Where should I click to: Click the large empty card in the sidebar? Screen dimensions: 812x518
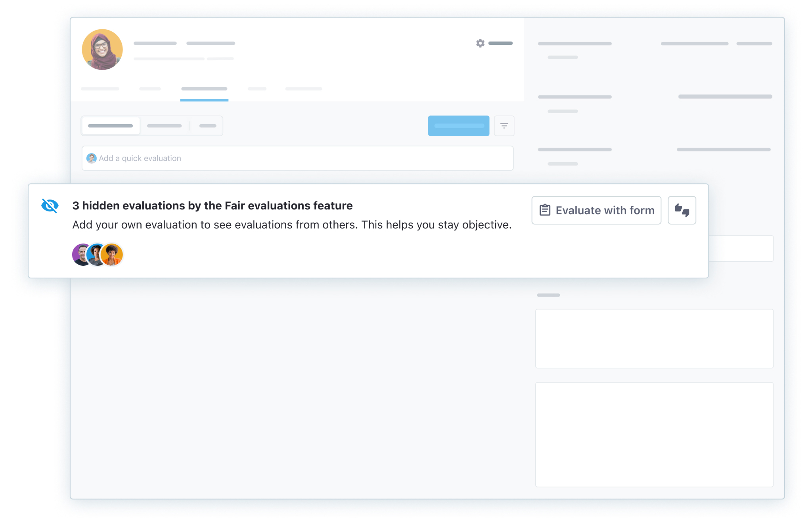pos(654,338)
